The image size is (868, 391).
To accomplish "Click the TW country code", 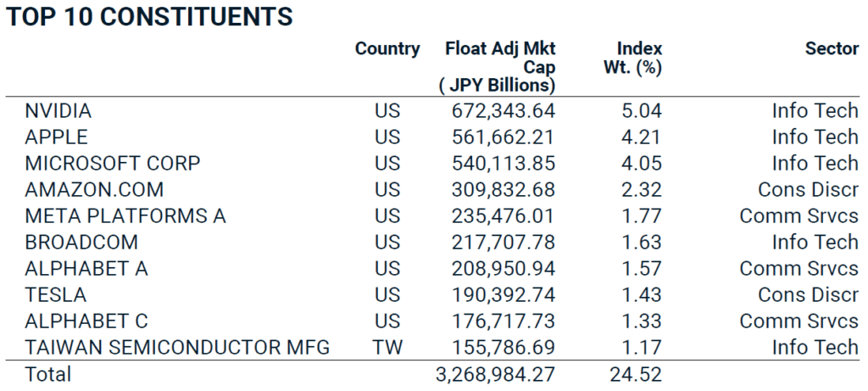I will pos(387,347).
